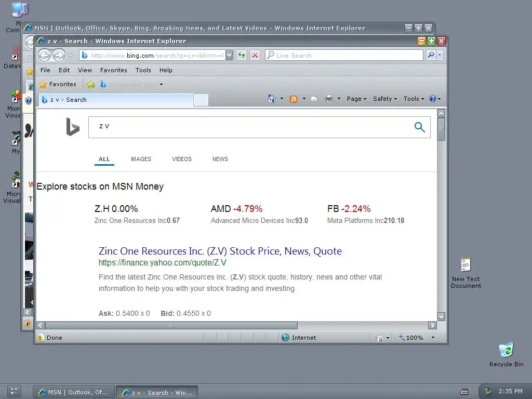Click the Back navigation button
Image resolution: width=532 pixels, height=399 pixels.
(44, 55)
